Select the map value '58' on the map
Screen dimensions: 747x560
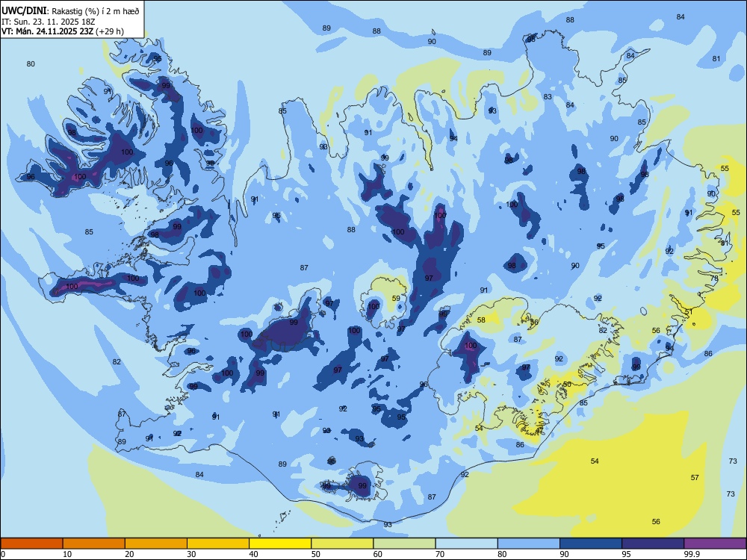[x=481, y=320]
